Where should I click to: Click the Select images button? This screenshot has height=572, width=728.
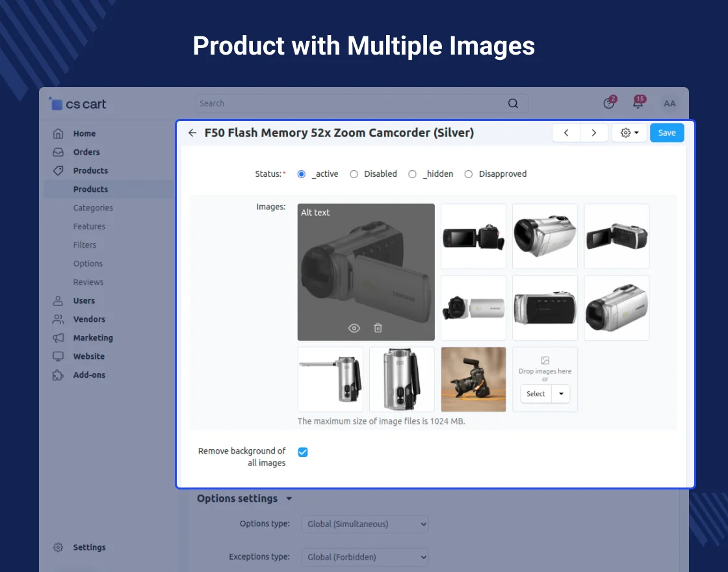coord(536,394)
